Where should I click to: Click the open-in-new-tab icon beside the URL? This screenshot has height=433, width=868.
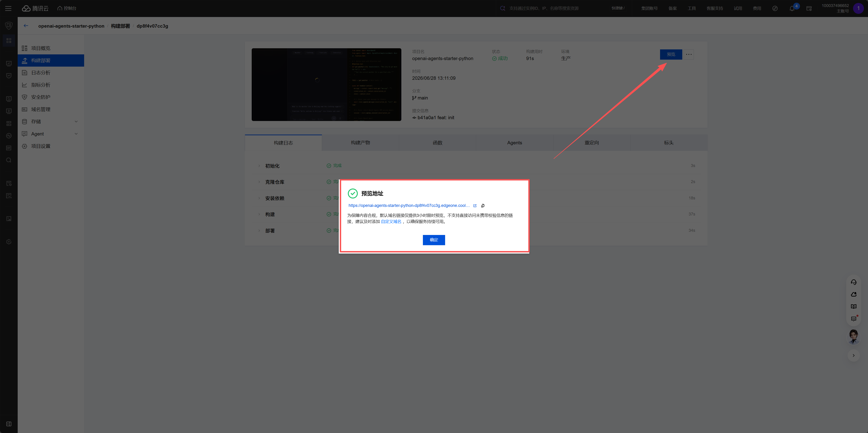click(x=475, y=206)
